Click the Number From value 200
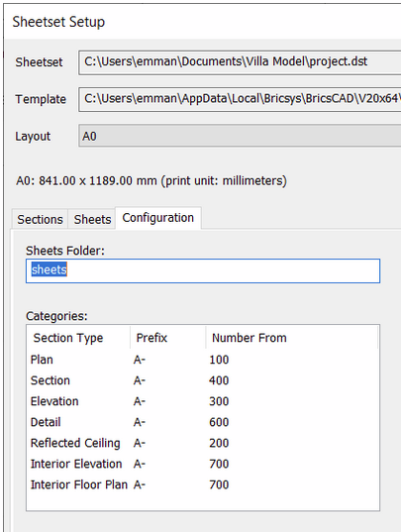This screenshot has height=532, width=401. pyautogui.click(x=219, y=443)
